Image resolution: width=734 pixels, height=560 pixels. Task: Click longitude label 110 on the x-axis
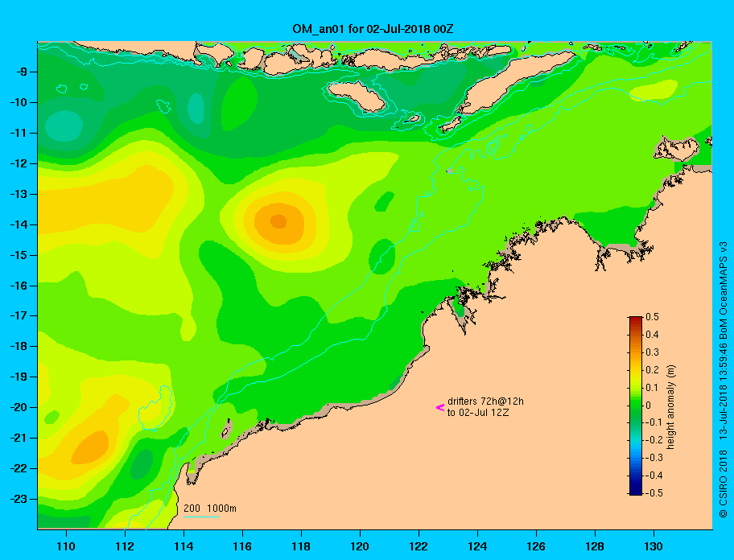(66, 546)
